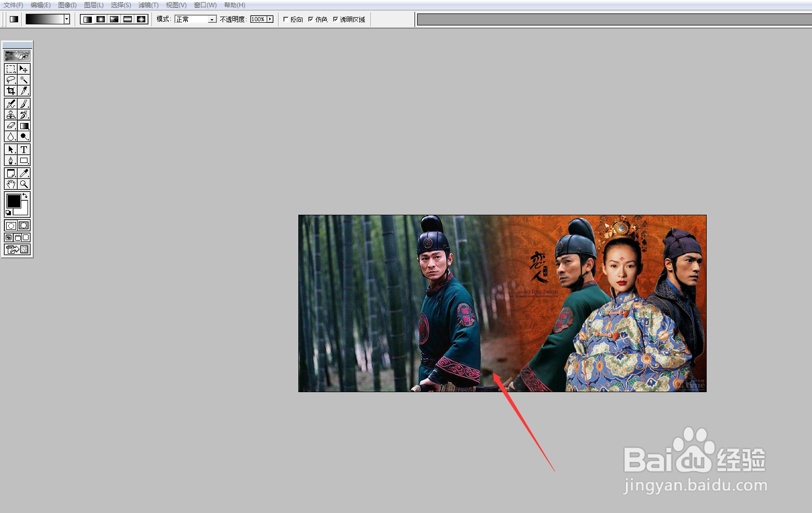Image resolution: width=812 pixels, height=513 pixels.
Task: Select the Slice tool
Action: click(24, 91)
